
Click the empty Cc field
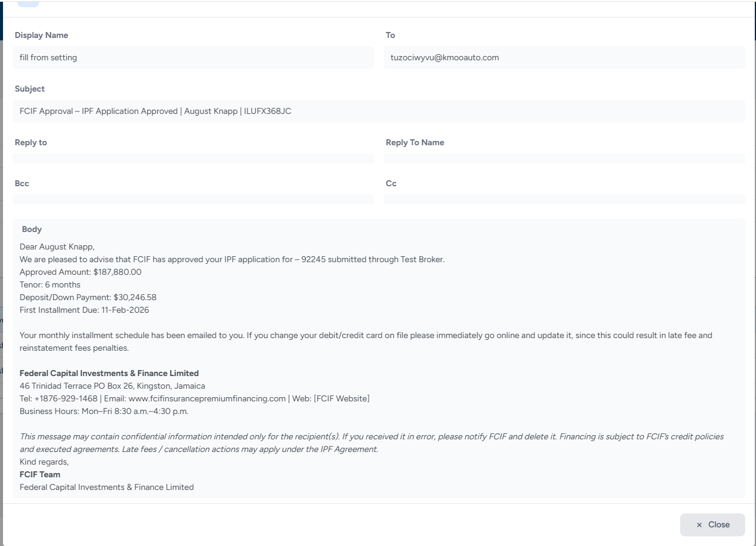coord(564,199)
